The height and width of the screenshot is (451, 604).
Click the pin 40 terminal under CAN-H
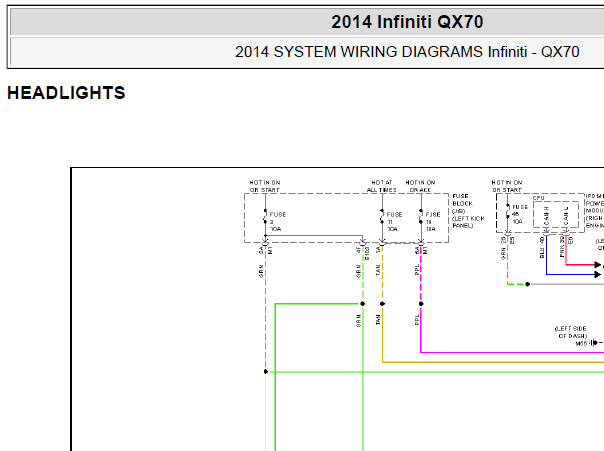click(546, 232)
